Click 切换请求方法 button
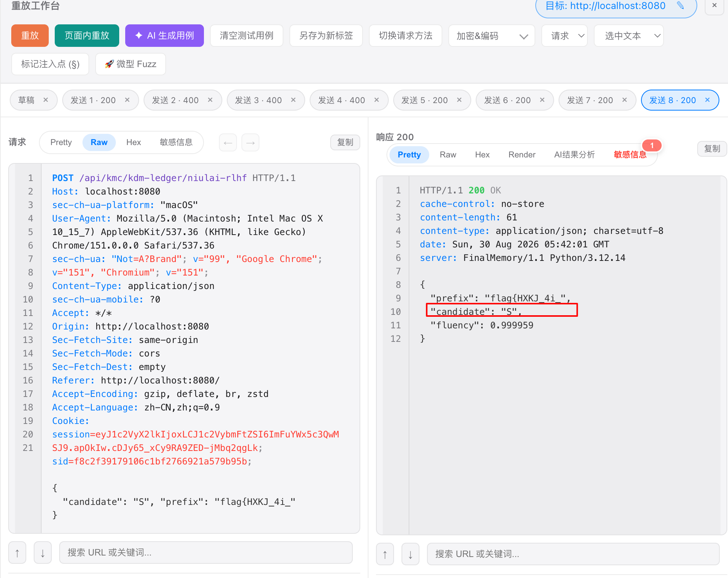The image size is (728, 578). click(x=406, y=36)
